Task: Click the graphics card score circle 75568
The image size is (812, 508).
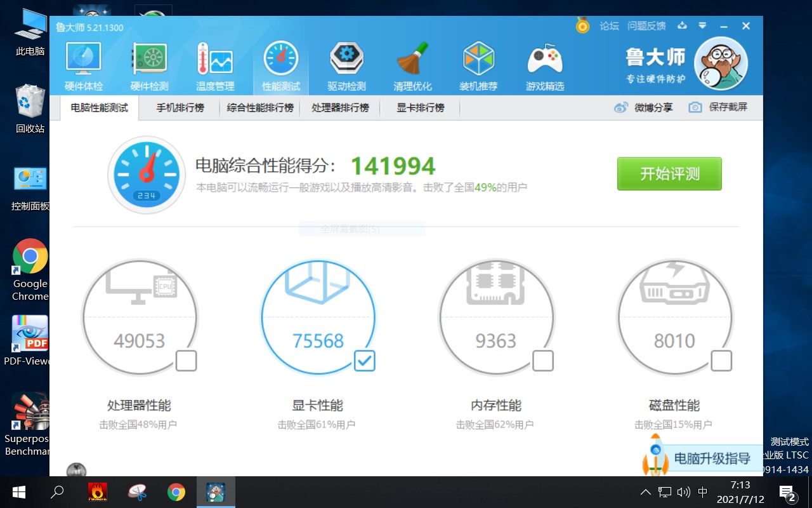Action: click(x=318, y=317)
